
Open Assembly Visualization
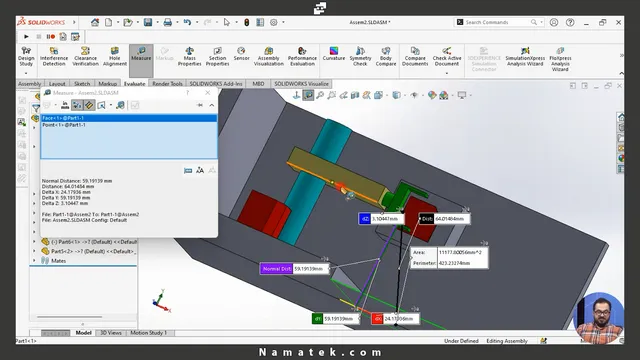(x=269, y=56)
